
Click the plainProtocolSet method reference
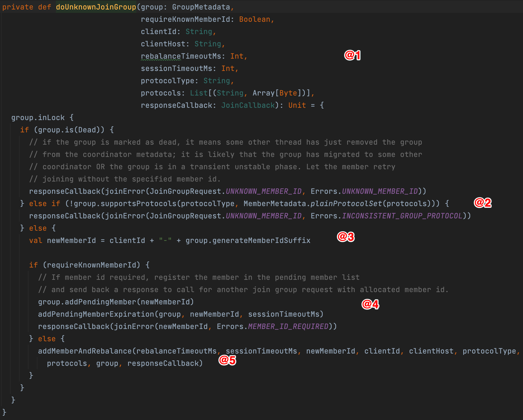click(346, 204)
